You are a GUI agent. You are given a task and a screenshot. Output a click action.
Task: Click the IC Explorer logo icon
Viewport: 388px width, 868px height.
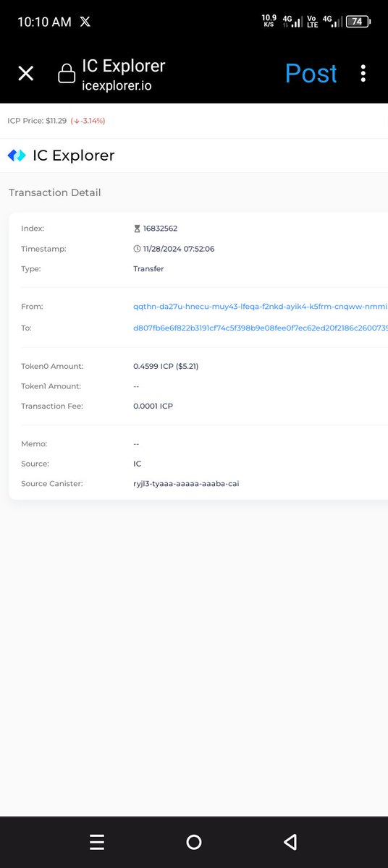coord(17,156)
